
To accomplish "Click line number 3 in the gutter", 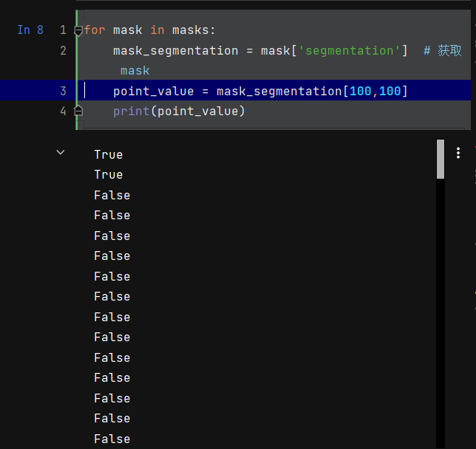I will (x=63, y=91).
